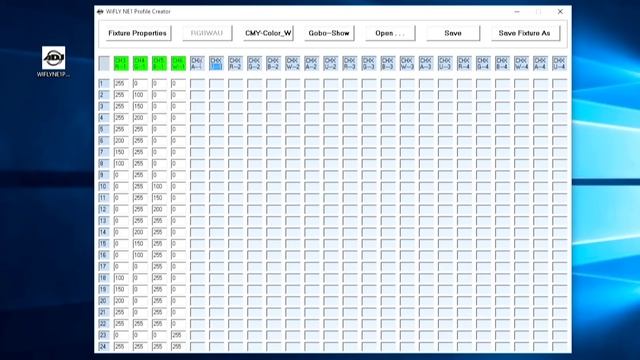Click the WiFLY NET Profile Creator title icon
640x360 pixels.
(x=100, y=12)
